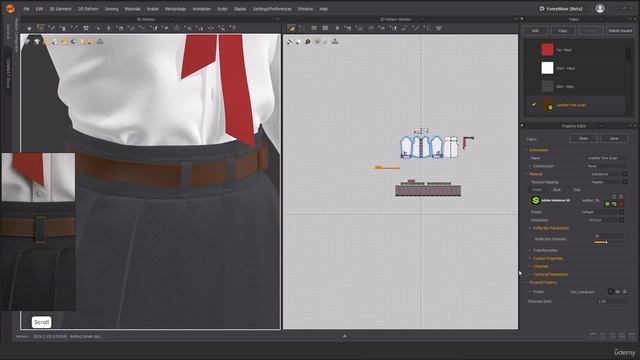Click the Select Mesh tool next to Select/Move
This screenshot has width=640, height=360.
coord(51,28)
